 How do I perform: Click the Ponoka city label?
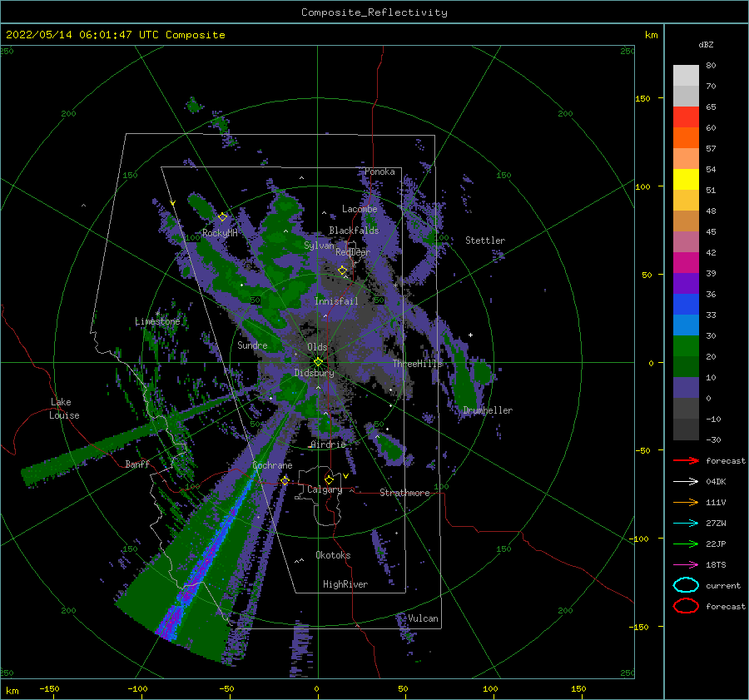[379, 172]
